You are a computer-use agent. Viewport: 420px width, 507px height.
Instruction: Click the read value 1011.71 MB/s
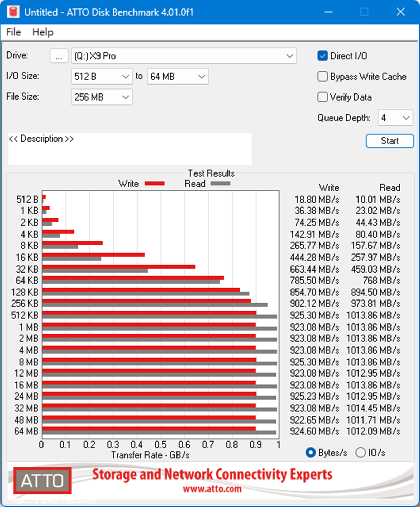click(x=373, y=420)
